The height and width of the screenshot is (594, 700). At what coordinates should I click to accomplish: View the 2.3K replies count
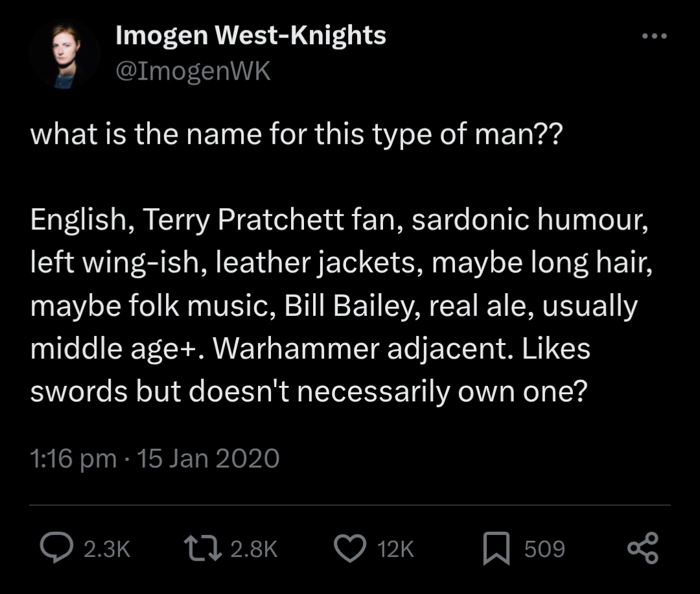[108, 549]
